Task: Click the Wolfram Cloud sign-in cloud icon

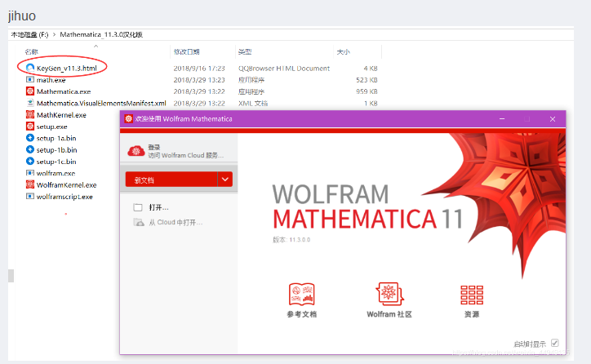Action: [136, 150]
